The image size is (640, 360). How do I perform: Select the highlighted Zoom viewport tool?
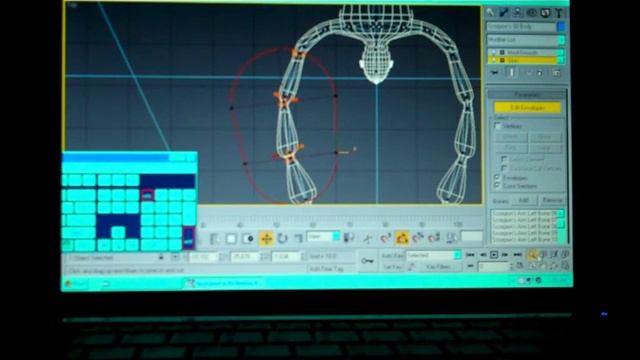(x=532, y=255)
